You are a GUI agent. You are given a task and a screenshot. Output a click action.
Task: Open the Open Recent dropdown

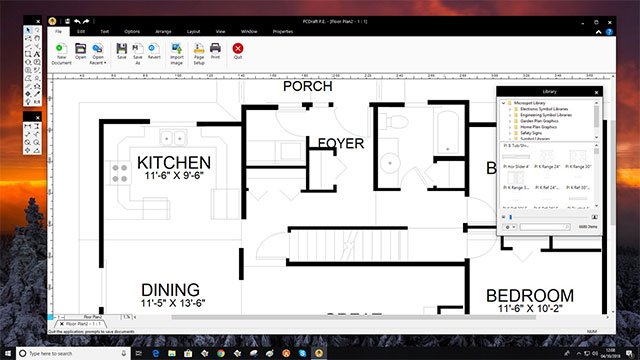click(98, 53)
